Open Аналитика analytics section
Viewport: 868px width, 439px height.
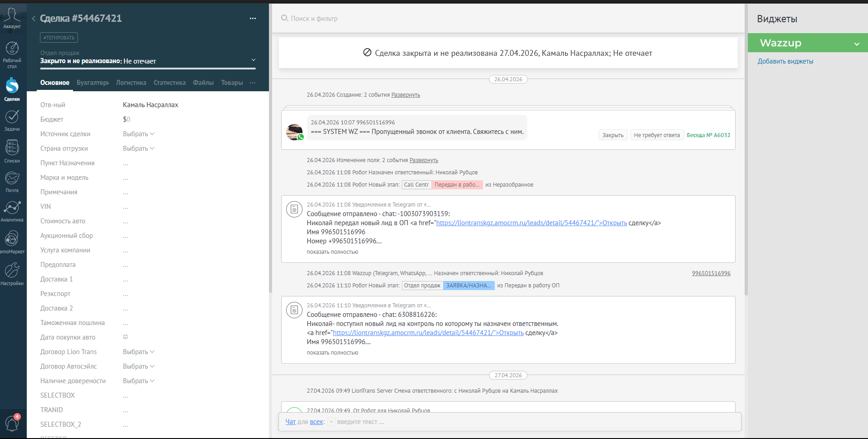click(12, 212)
